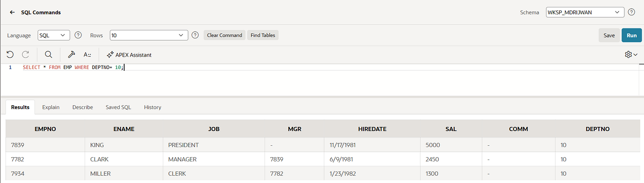Select the CLARK name cell
The image size is (644, 183).
124,159
